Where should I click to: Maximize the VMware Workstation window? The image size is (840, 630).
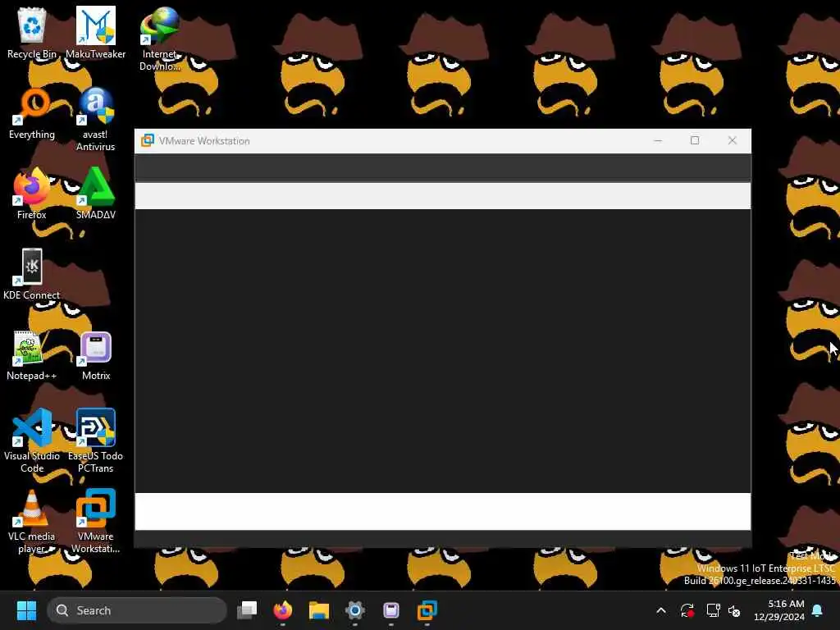tap(695, 140)
